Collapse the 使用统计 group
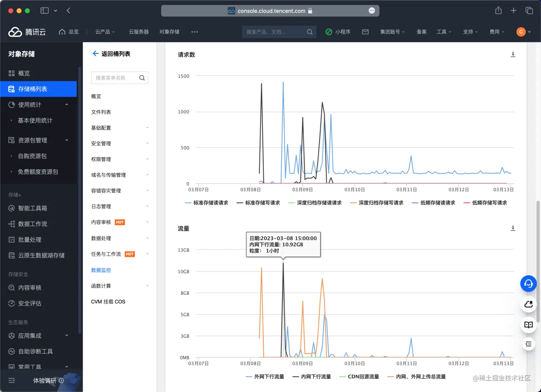This screenshot has height=392, width=541. 38,104
